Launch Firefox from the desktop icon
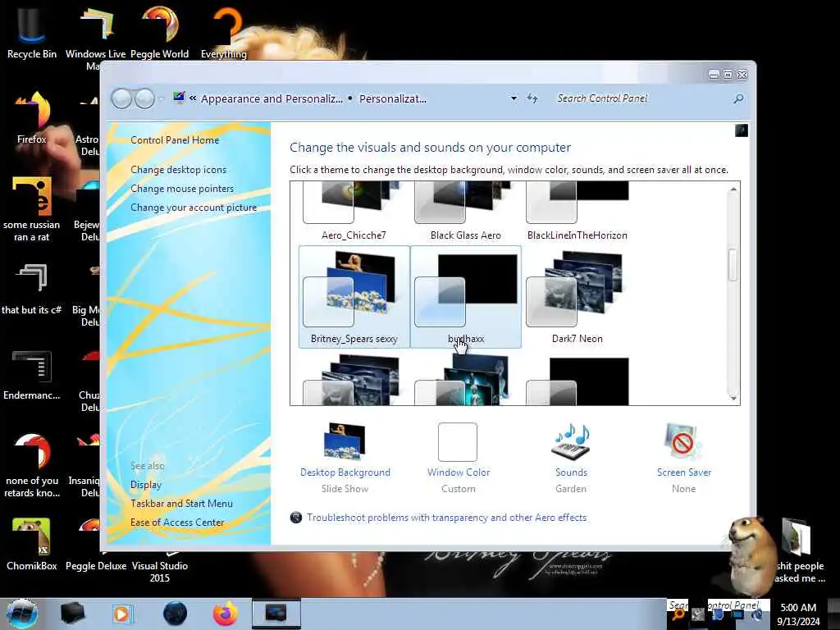Viewport: 840px width, 630px height. [32, 118]
